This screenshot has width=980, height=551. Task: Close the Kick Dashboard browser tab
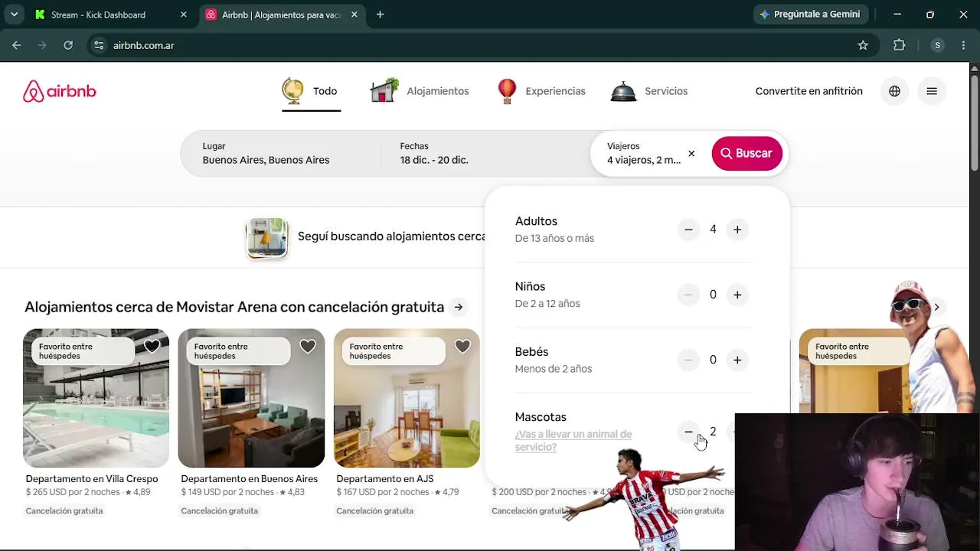[184, 15]
